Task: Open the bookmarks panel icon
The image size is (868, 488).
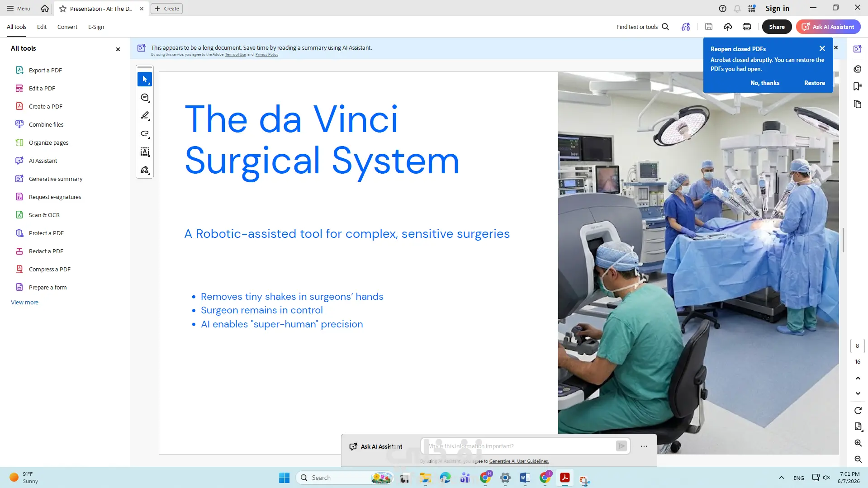Action: point(858,86)
